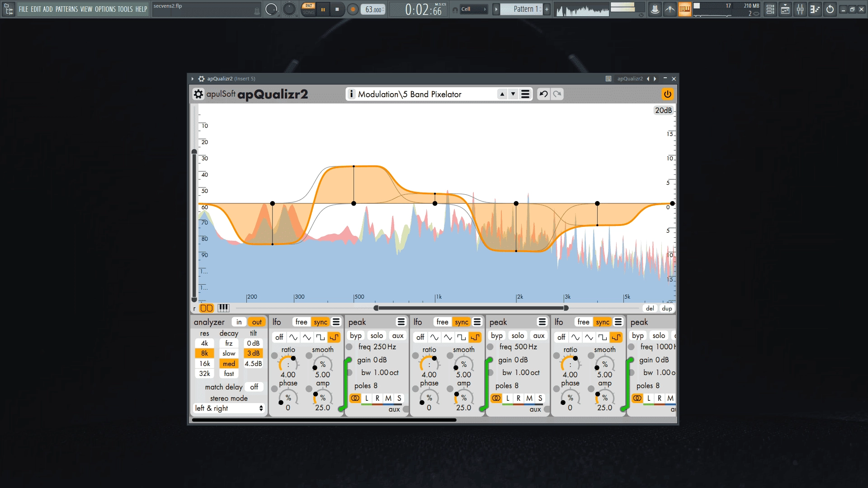Turn first lfo waveform to off
This screenshot has width=868, height=488.
point(279,337)
